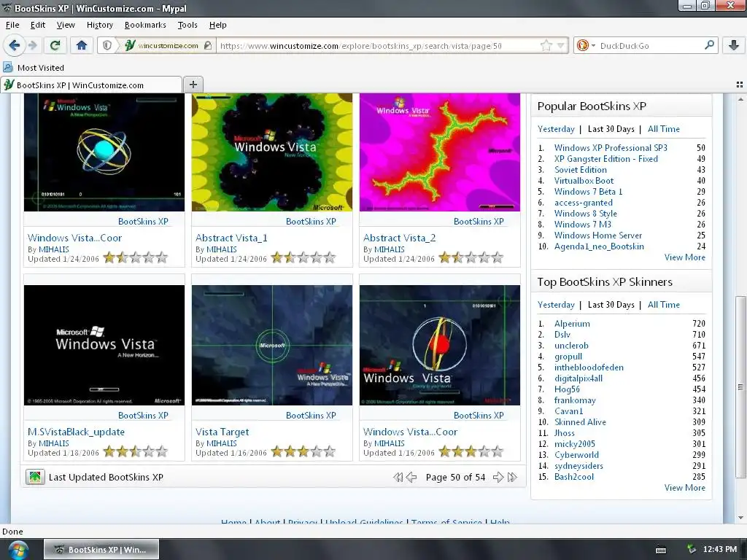The height and width of the screenshot is (560, 747).
Task: Open the File menu
Action: (x=12, y=25)
